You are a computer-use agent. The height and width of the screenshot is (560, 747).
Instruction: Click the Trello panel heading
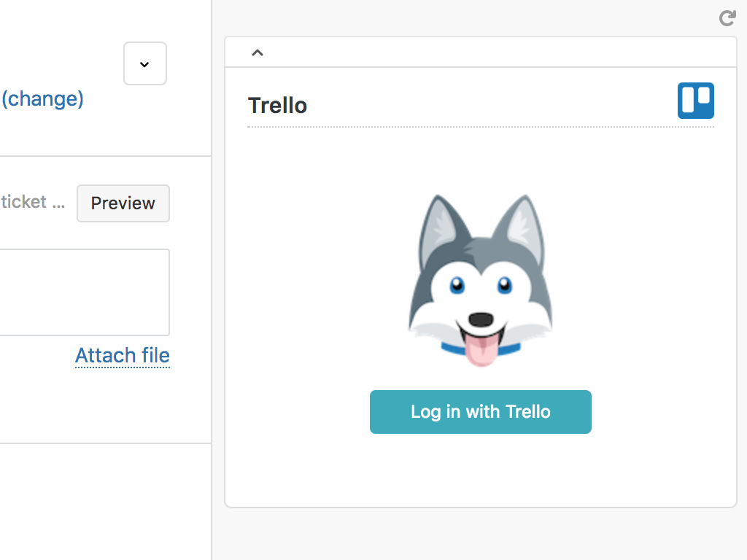(x=277, y=105)
